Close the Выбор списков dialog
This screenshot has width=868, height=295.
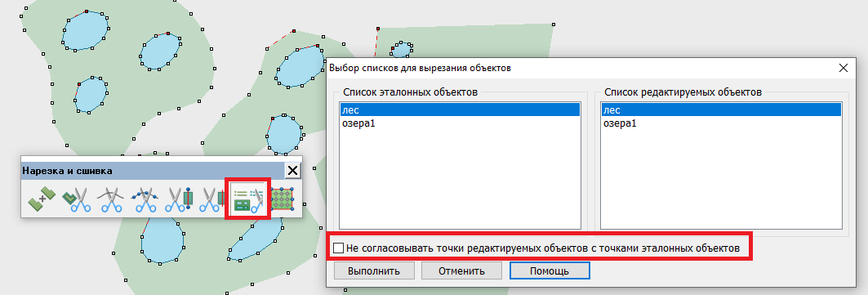point(843,68)
